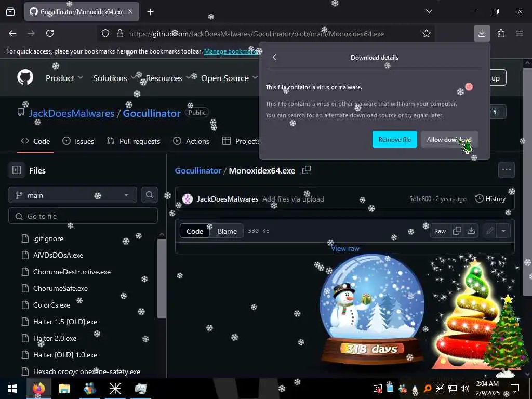Go back to the previous page
This screenshot has width=532, height=399.
pos(12,33)
